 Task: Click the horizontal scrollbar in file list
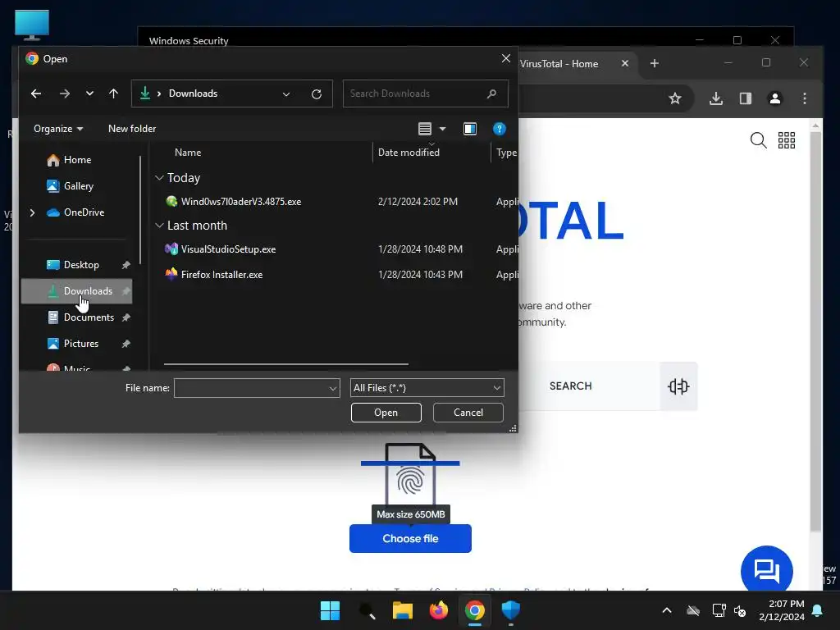point(286,364)
